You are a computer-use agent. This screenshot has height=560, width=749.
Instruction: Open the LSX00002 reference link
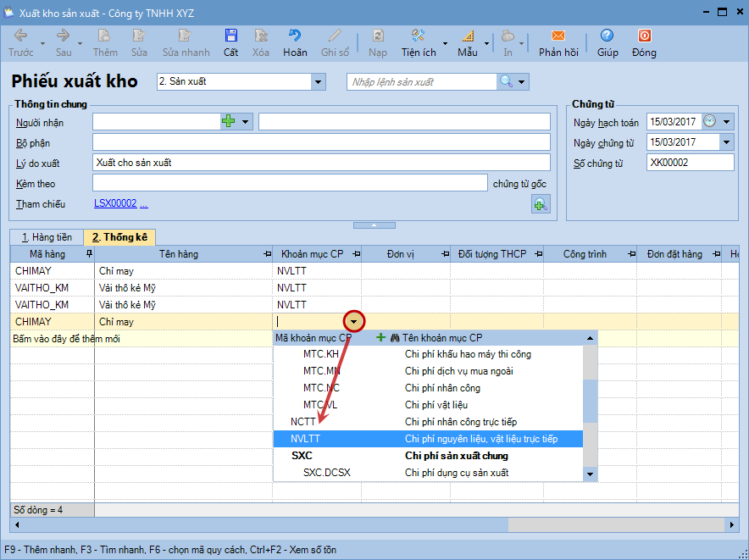pyautogui.click(x=114, y=204)
